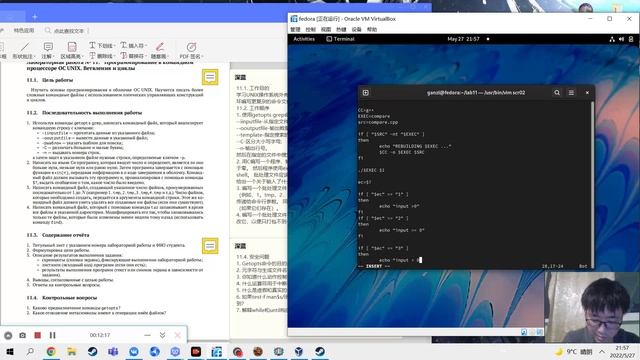The image size is (640, 360).
Task: Click the PDF find-text search field
Action: tap(66, 31)
